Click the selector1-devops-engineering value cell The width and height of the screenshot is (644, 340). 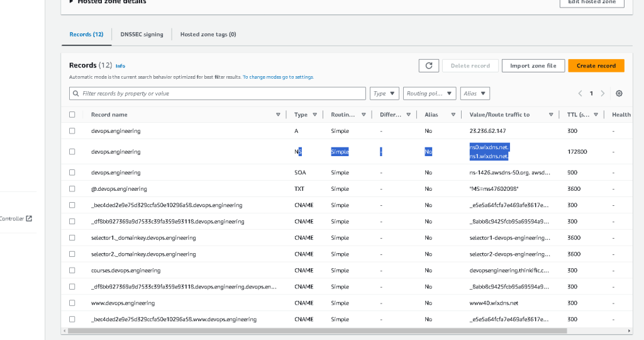point(509,237)
